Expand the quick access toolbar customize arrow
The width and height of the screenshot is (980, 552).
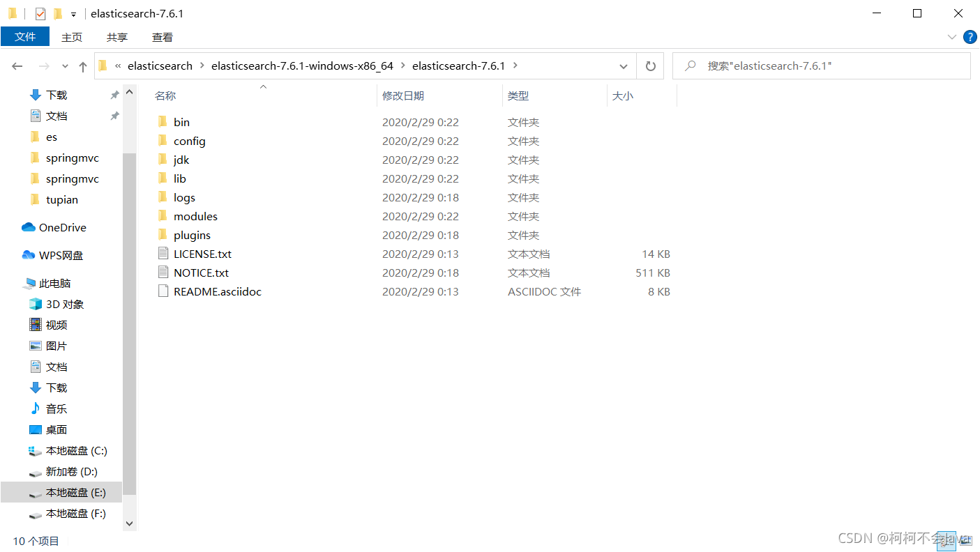73,14
